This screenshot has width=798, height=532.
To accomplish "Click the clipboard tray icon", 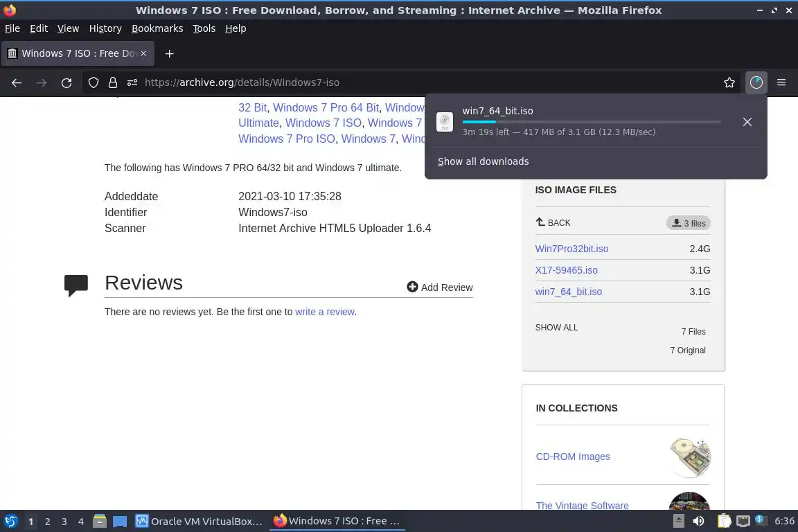I will pyautogui.click(x=724, y=522).
